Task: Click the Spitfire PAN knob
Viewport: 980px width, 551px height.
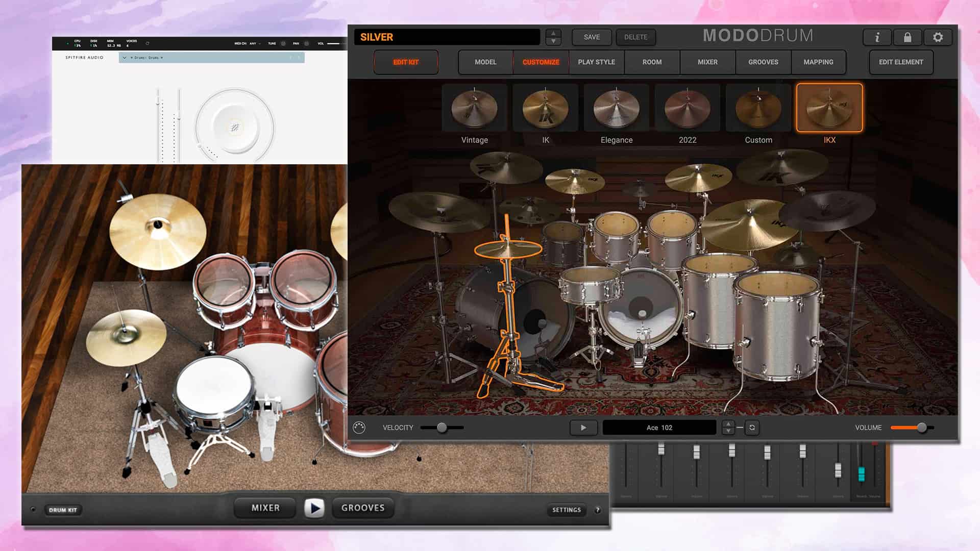Action: click(306, 43)
